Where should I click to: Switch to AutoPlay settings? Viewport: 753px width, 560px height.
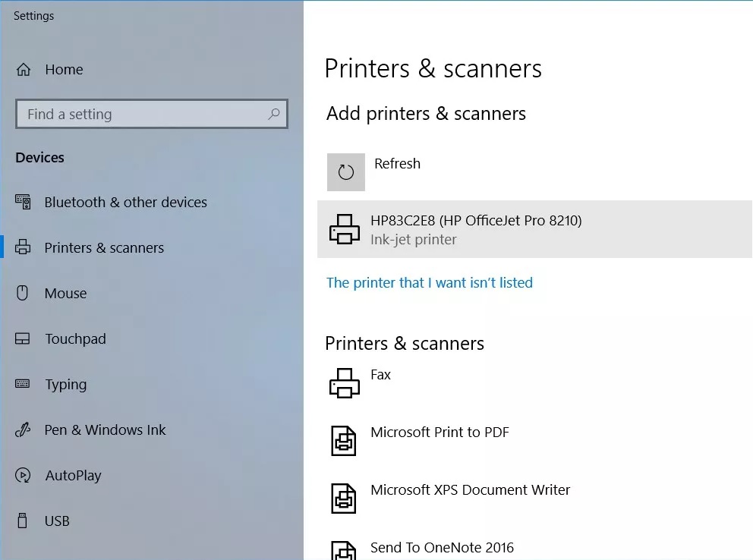(73, 476)
